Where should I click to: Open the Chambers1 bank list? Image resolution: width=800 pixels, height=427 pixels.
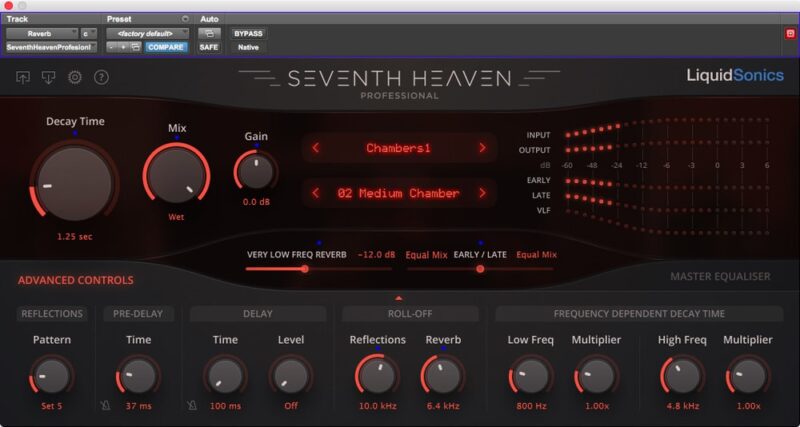[398, 148]
